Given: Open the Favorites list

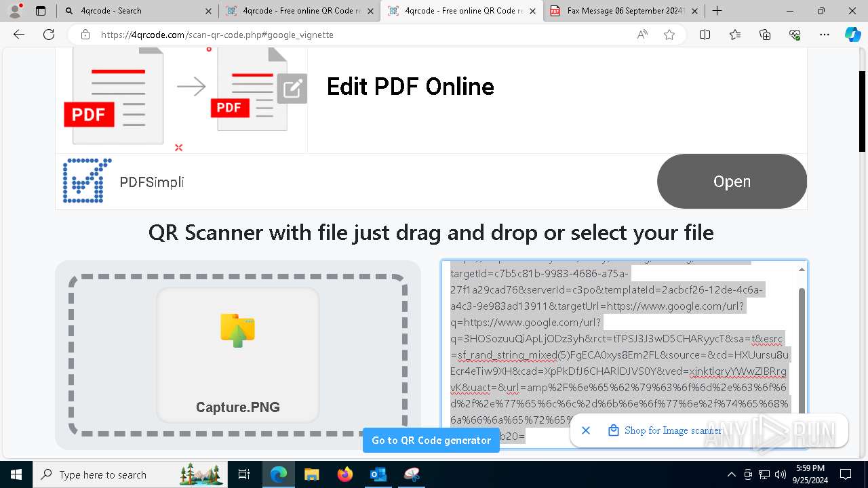Looking at the screenshot, I should (735, 35).
